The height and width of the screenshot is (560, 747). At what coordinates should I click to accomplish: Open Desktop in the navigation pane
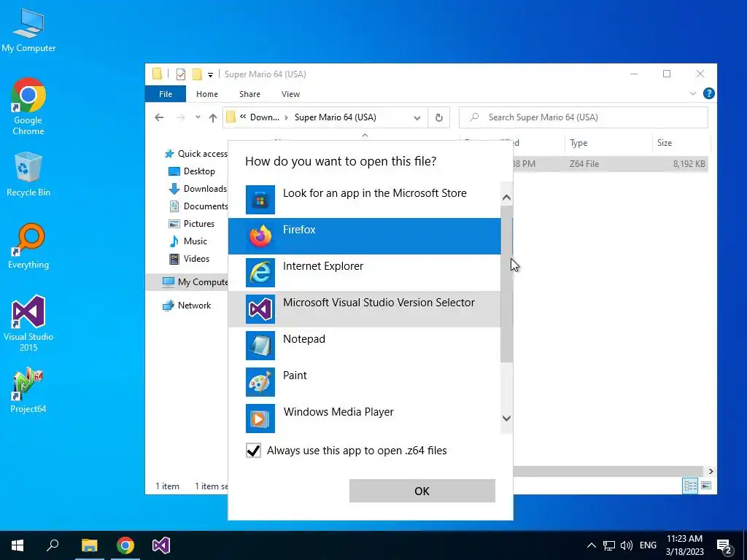[192, 171]
